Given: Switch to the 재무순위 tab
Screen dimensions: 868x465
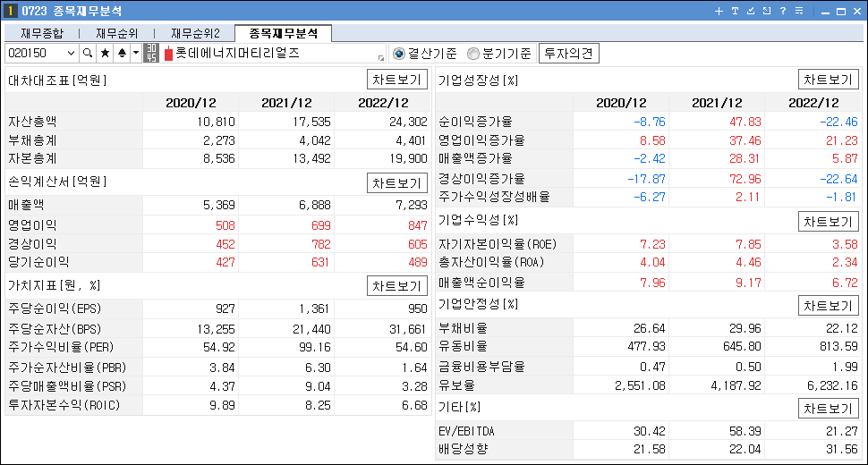Looking at the screenshot, I should click(116, 34).
